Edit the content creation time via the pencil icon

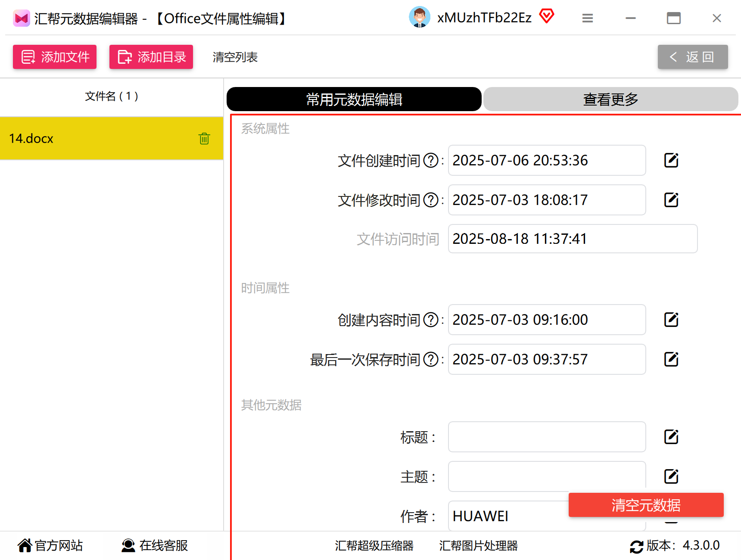point(671,320)
